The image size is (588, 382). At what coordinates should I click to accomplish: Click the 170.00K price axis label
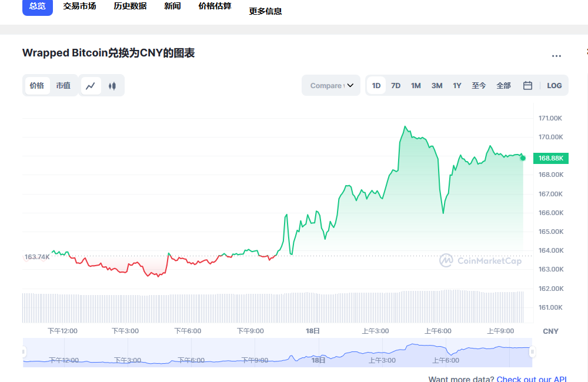[x=550, y=137]
